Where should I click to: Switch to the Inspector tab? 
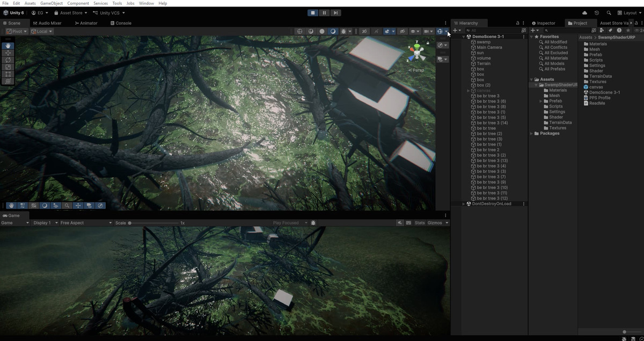tap(544, 23)
